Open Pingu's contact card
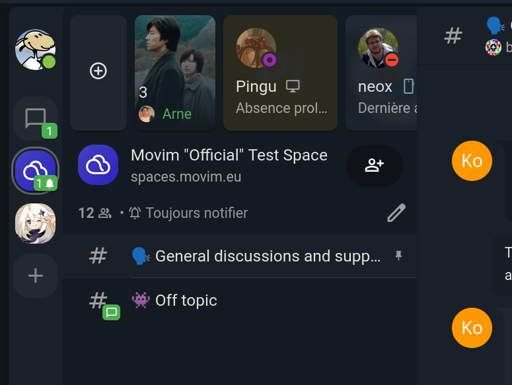The image size is (512, 385). pos(280,73)
